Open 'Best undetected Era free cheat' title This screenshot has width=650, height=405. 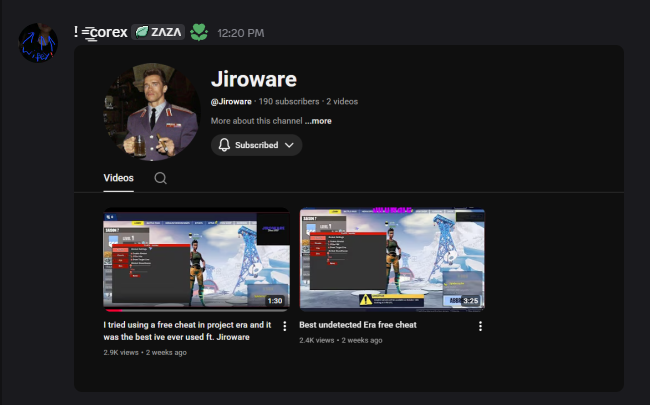click(x=358, y=325)
